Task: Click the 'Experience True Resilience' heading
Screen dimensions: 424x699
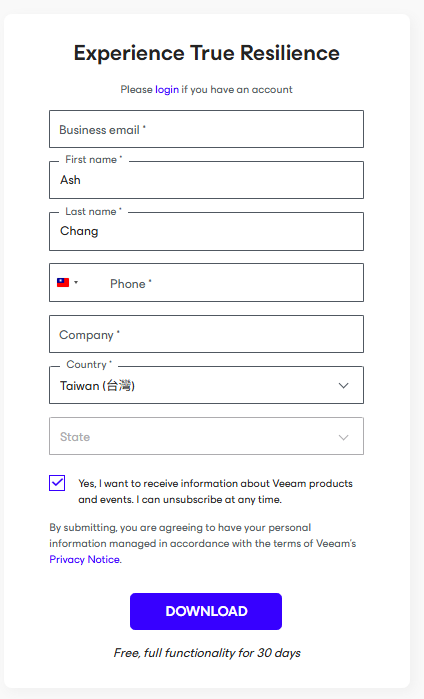Action: tap(206, 53)
